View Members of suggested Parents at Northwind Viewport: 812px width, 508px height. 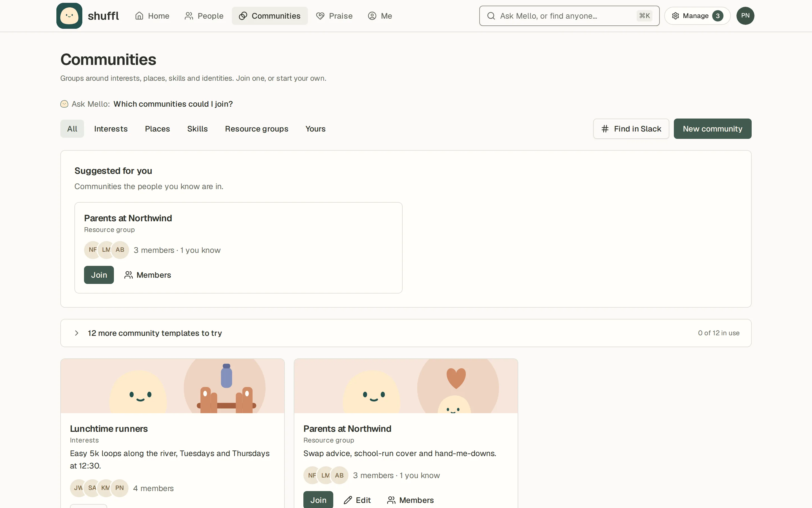(x=148, y=275)
